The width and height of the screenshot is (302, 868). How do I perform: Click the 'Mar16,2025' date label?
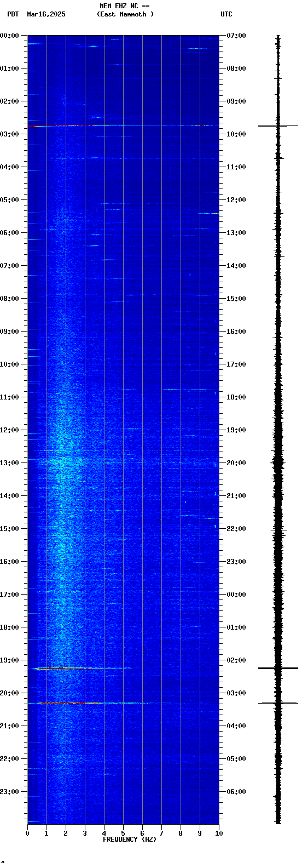click(46, 14)
